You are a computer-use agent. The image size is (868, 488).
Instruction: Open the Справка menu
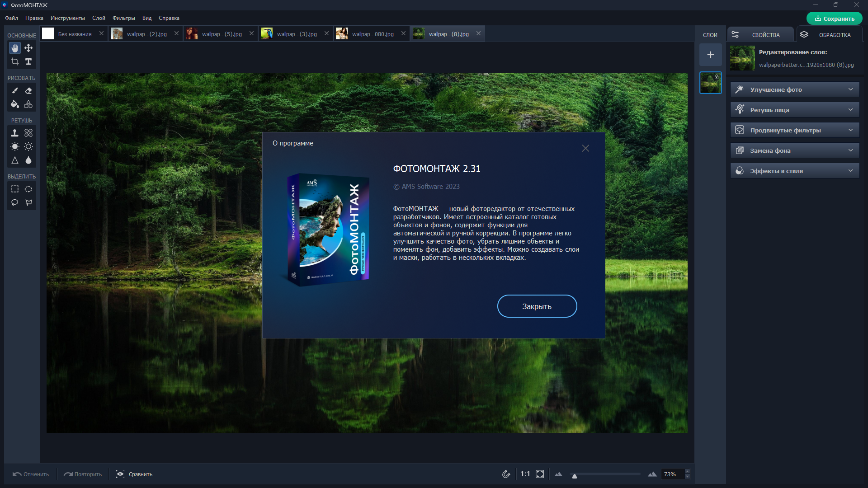click(x=169, y=18)
